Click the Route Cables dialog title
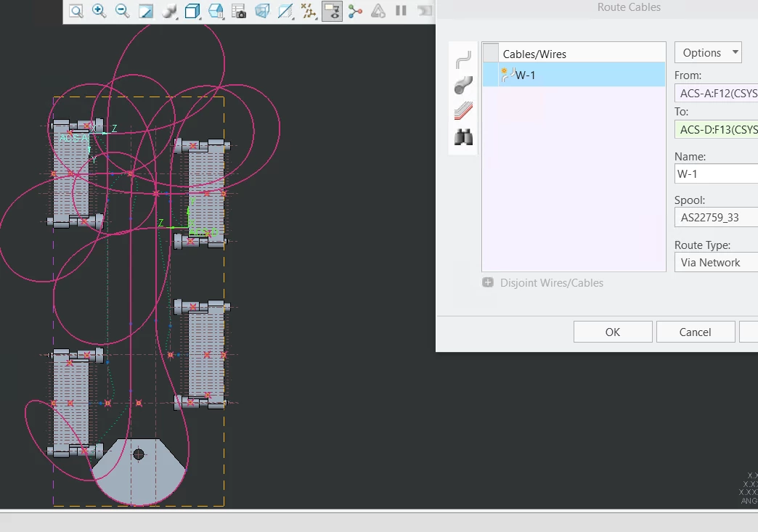Screen dimensions: 758x532 coord(629,7)
